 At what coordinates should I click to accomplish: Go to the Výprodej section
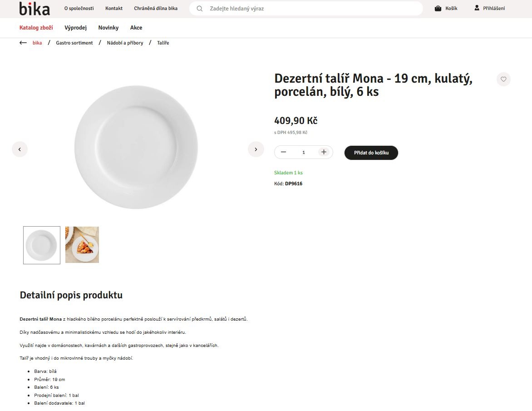[76, 28]
